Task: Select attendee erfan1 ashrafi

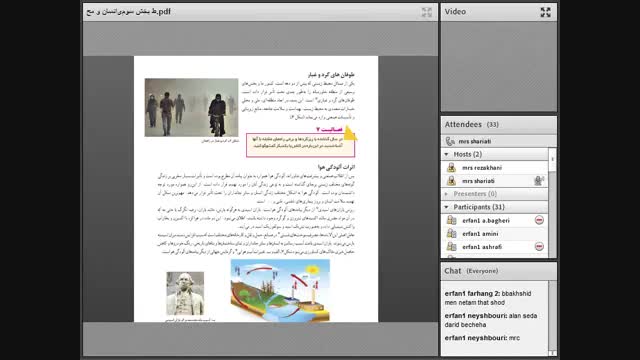Action: [494, 246]
